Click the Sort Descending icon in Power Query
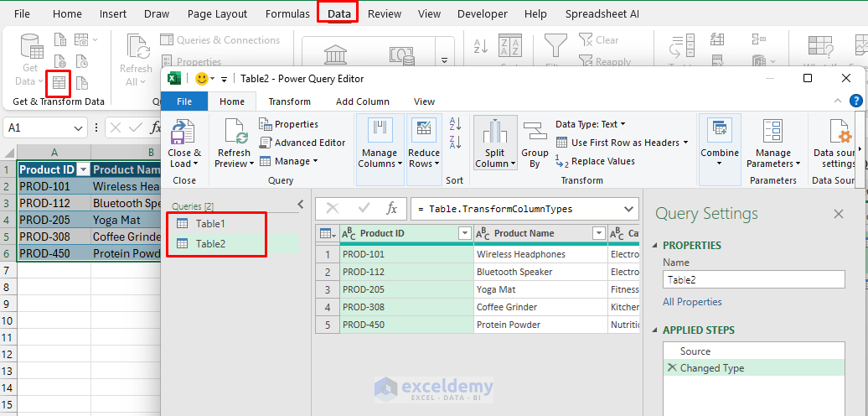Viewport: 868px width, 416px height. [456, 142]
